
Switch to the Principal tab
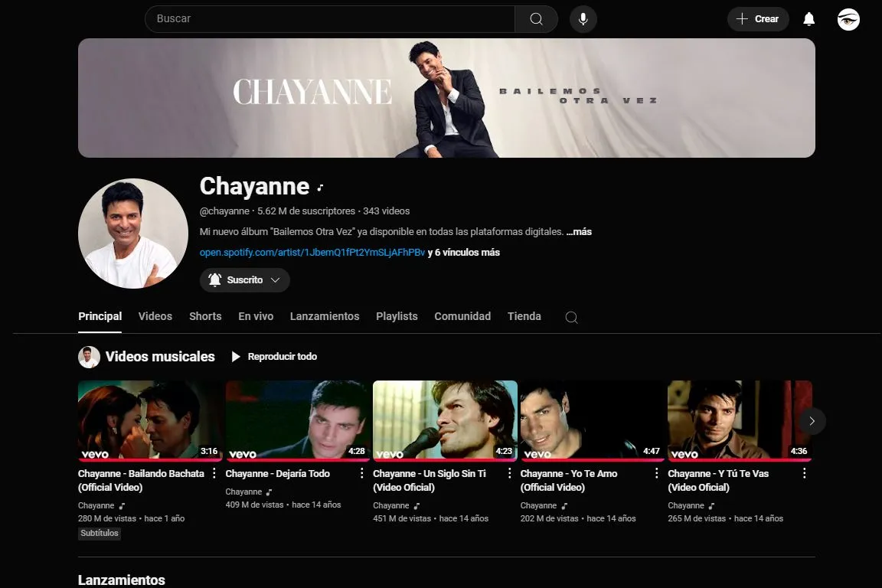pyautogui.click(x=100, y=316)
